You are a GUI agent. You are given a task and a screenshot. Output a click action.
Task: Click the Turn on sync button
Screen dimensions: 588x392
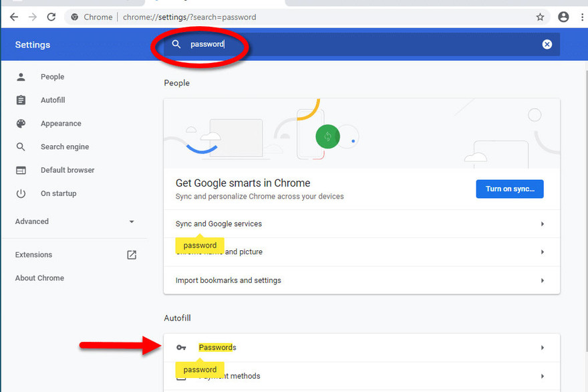coord(509,189)
